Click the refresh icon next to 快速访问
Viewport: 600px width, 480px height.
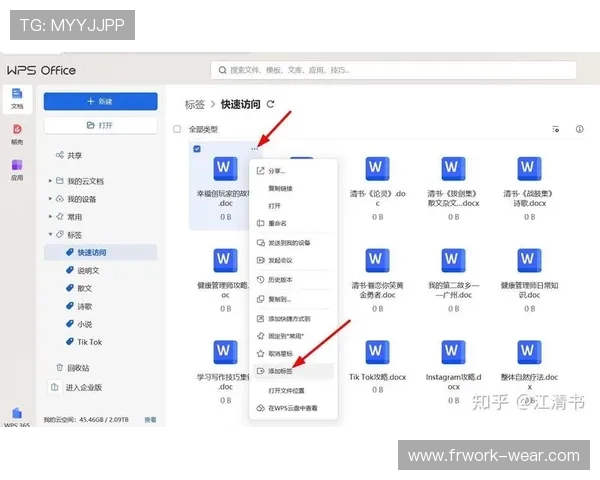tap(271, 104)
